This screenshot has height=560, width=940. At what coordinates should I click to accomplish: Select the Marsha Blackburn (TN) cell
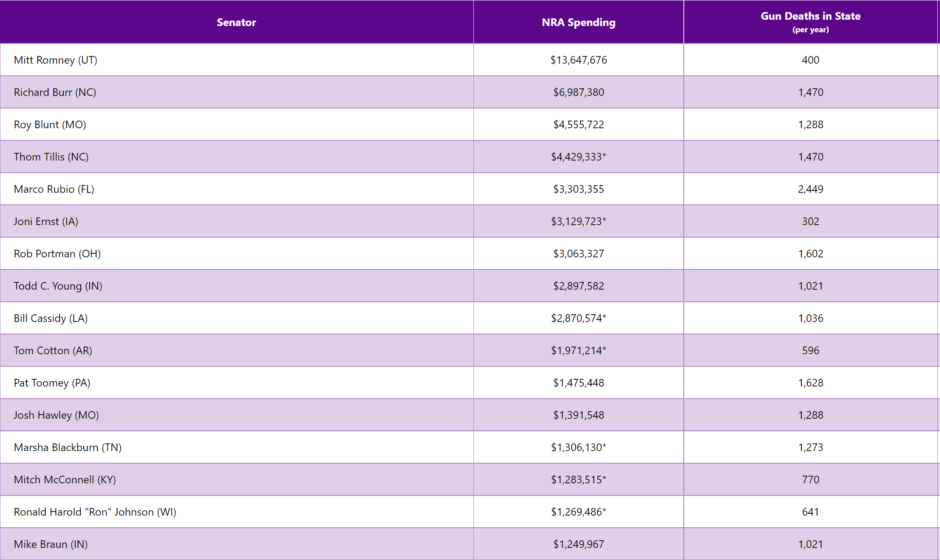point(68,447)
